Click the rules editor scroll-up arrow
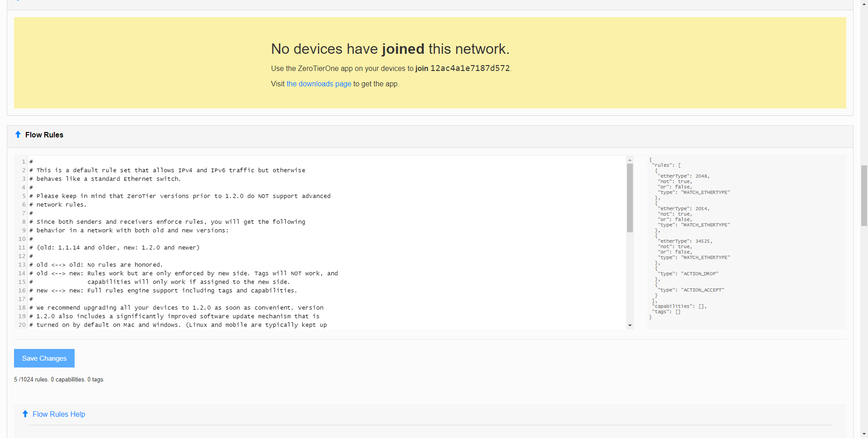 tap(630, 160)
